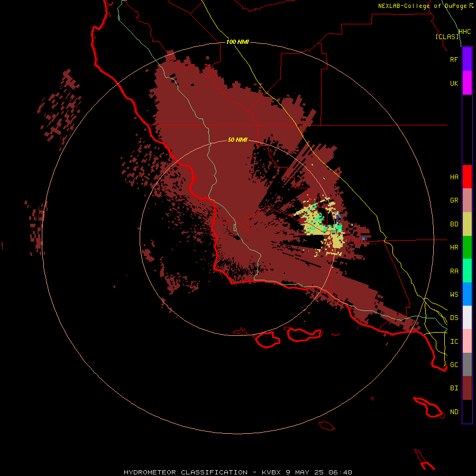This screenshot has width=476, height=476.
Task: Click the 'RF' legend label
Action: [454, 59]
